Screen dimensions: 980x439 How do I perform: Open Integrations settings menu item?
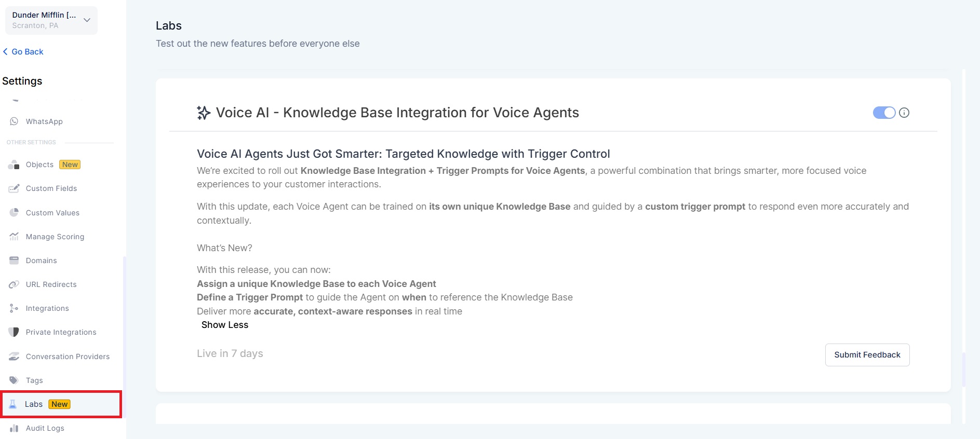[47, 308]
